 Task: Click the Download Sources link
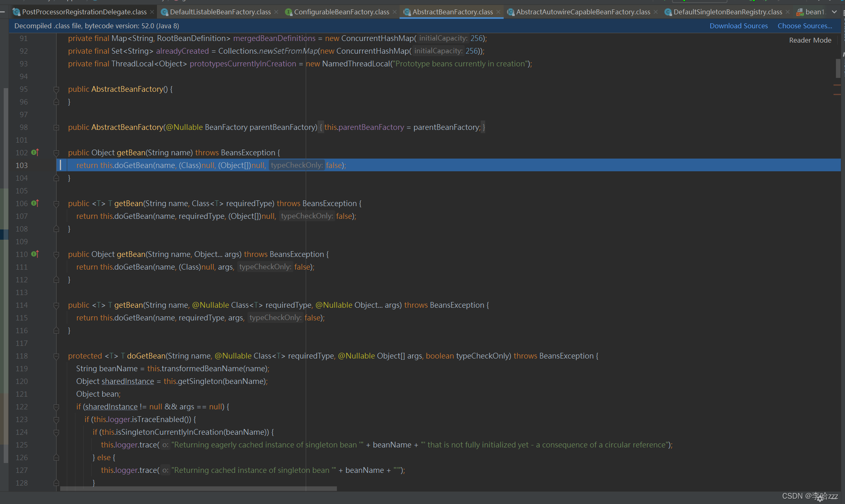coord(738,26)
